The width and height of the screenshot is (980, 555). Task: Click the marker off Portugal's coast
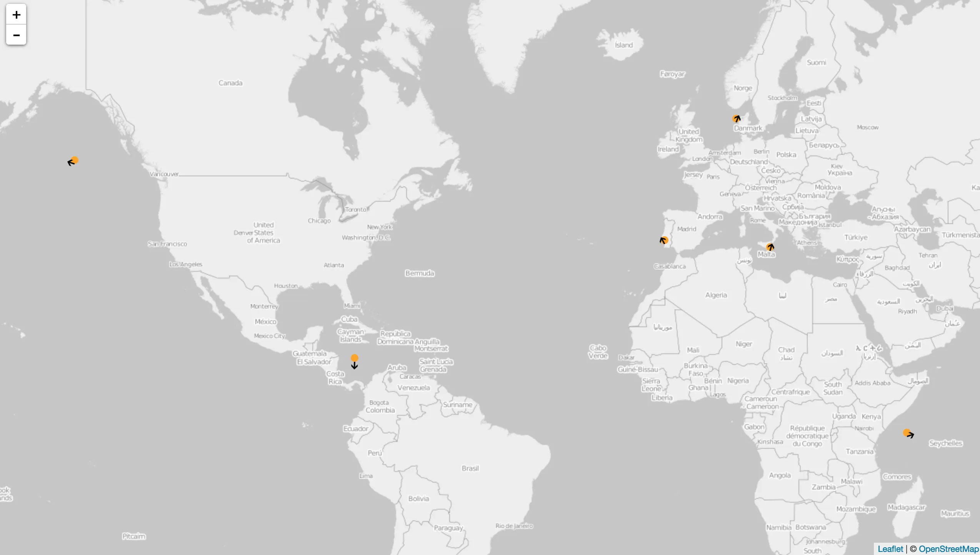pyautogui.click(x=664, y=241)
